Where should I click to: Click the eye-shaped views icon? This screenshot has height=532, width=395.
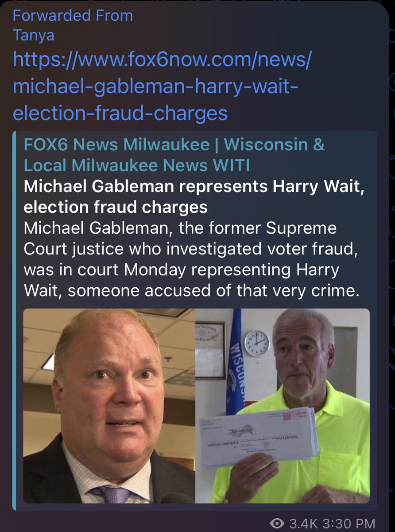click(277, 524)
